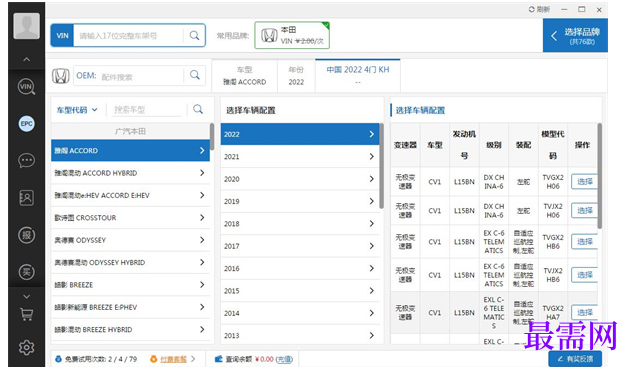Click the model list scrollbar
The height and width of the screenshot is (367, 636).
tap(212, 137)
